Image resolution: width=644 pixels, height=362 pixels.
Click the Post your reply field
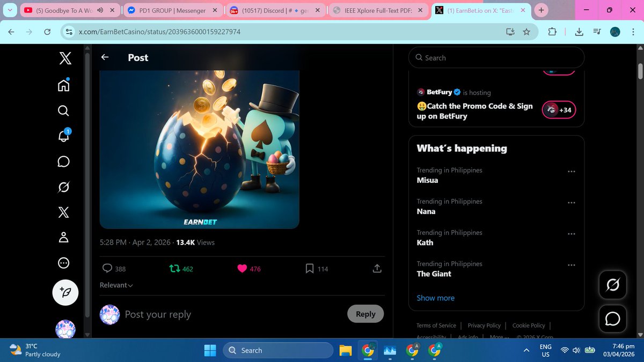coord(233,314)
